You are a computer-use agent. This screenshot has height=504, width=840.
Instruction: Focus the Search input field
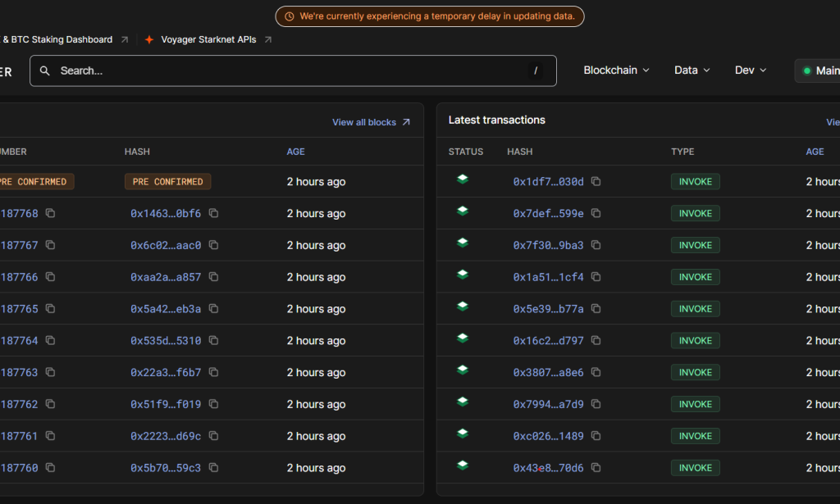287,71
